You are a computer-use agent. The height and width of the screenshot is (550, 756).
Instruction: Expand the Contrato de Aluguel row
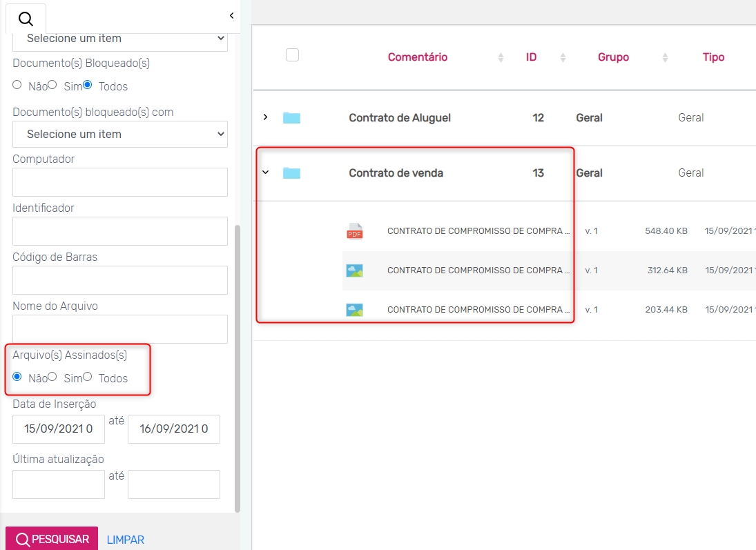point(265,117)
